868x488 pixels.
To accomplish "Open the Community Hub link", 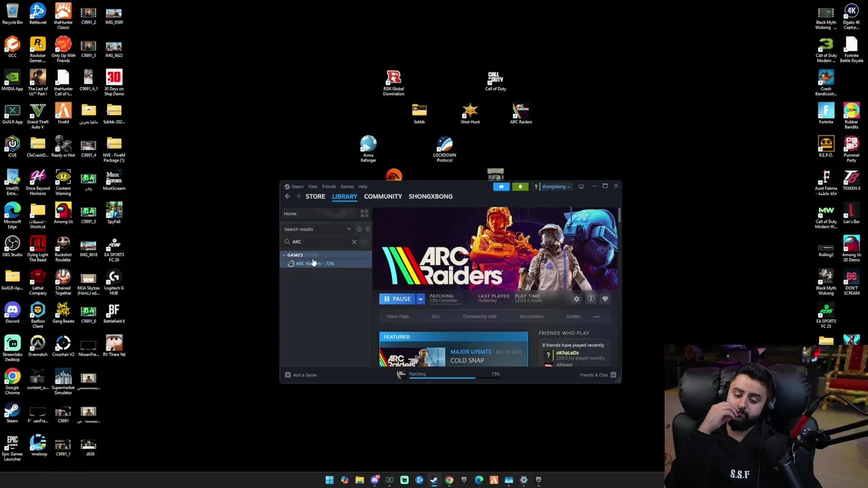I will 479,317.
